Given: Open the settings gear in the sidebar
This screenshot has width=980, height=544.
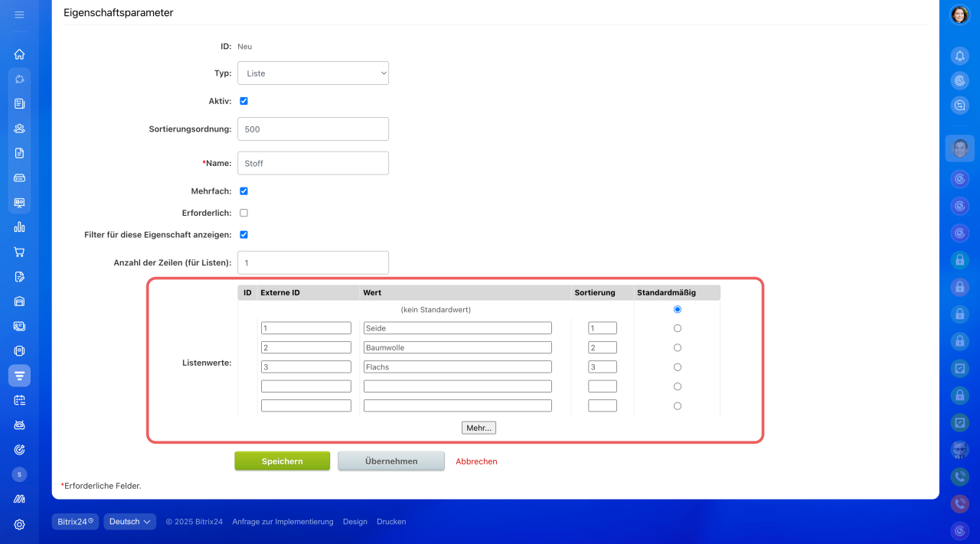Looking at the screenshot, I should click(x=19, y=524).
